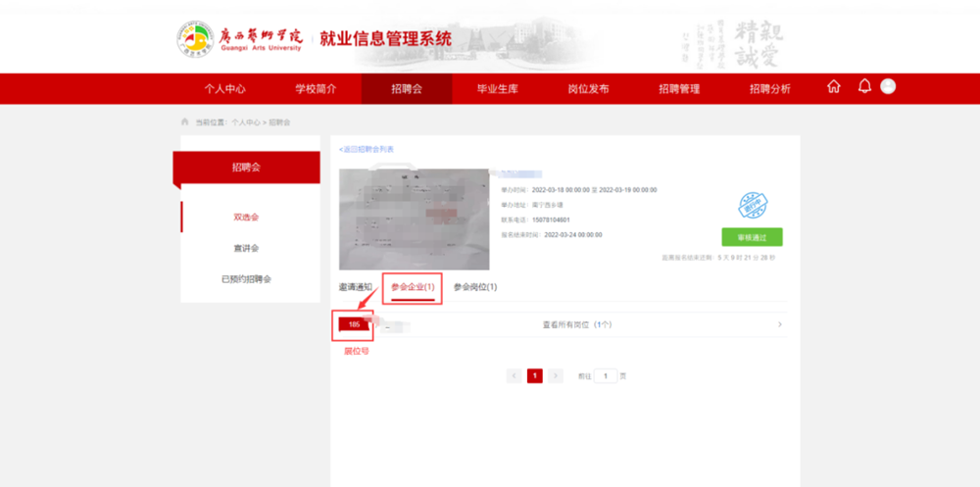The width and height of the screenshot is (980, 487).
Task: Switch to 邀请通知 tab
Action: tap(356, 287)
